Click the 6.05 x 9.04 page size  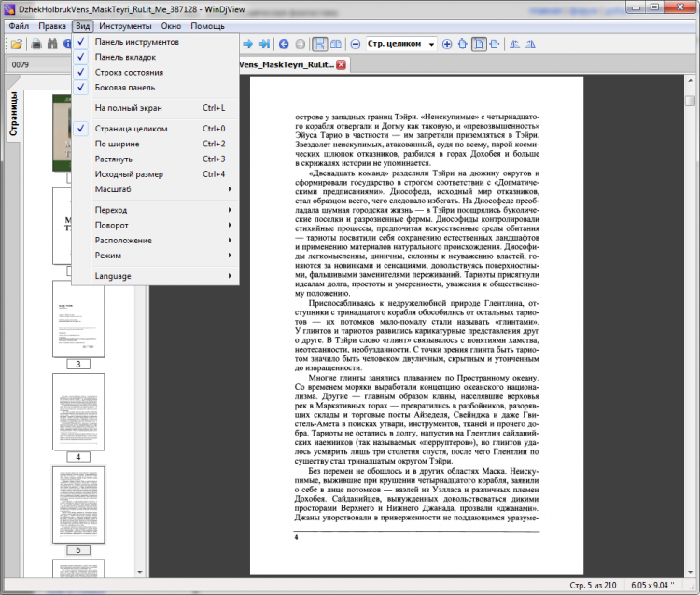pos(652,585)
